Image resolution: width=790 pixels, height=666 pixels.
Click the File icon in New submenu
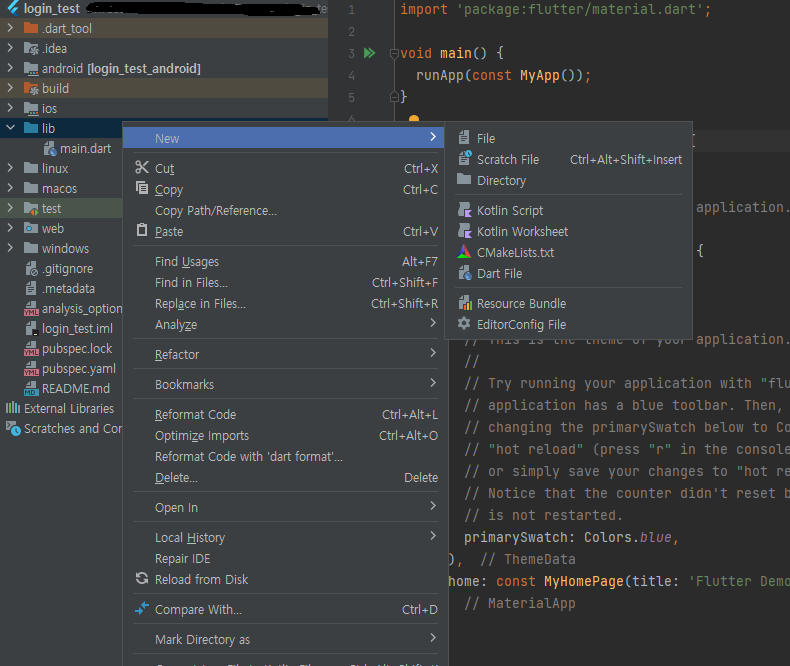click(464, 137)
